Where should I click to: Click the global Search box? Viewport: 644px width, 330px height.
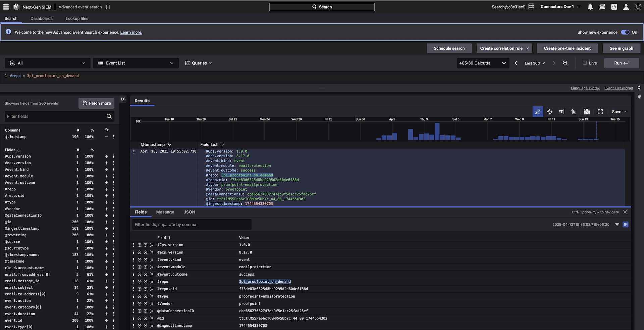coord(322,7)
